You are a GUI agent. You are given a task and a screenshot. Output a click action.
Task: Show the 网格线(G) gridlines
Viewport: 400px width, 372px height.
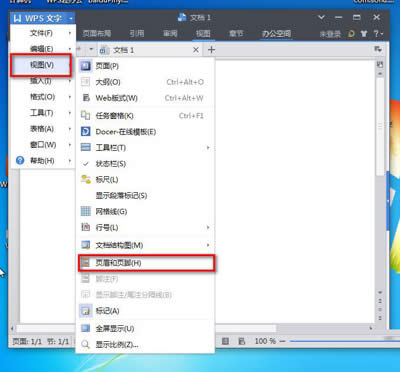(145, 211)
